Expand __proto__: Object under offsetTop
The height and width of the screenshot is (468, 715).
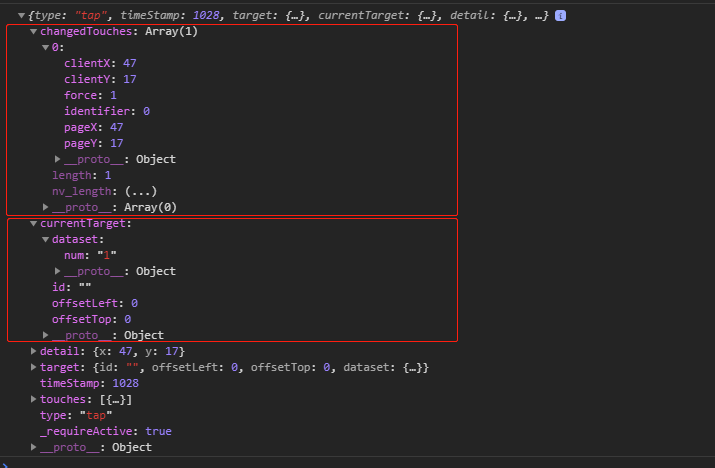pyautogui.click(x=45, y=335)
